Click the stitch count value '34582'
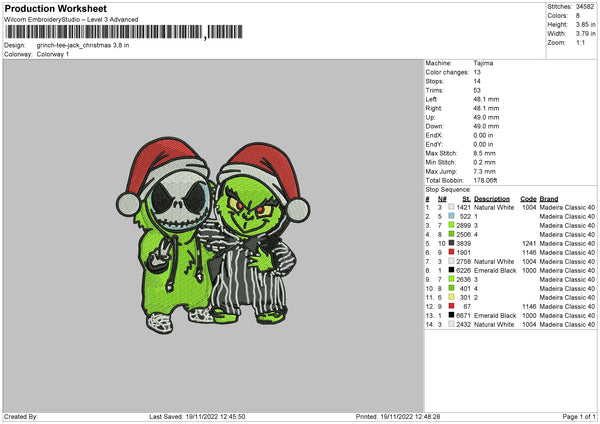Viewport: 600px width, 424px height. click(585, 7)
